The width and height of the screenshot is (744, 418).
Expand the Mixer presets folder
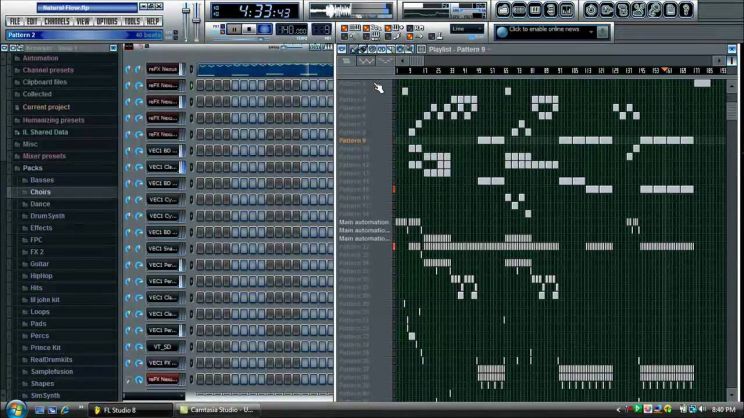(44, 156)
